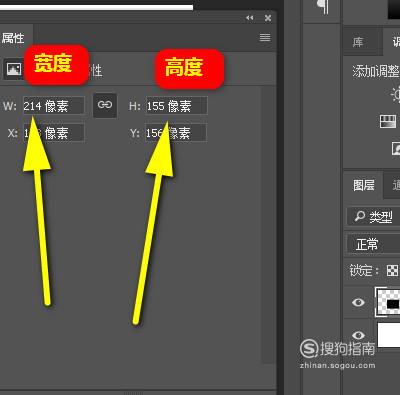Screen dimensions: 400x395
Task: Open the 正常 blend mode dropdown
Action: coord(374,244)
